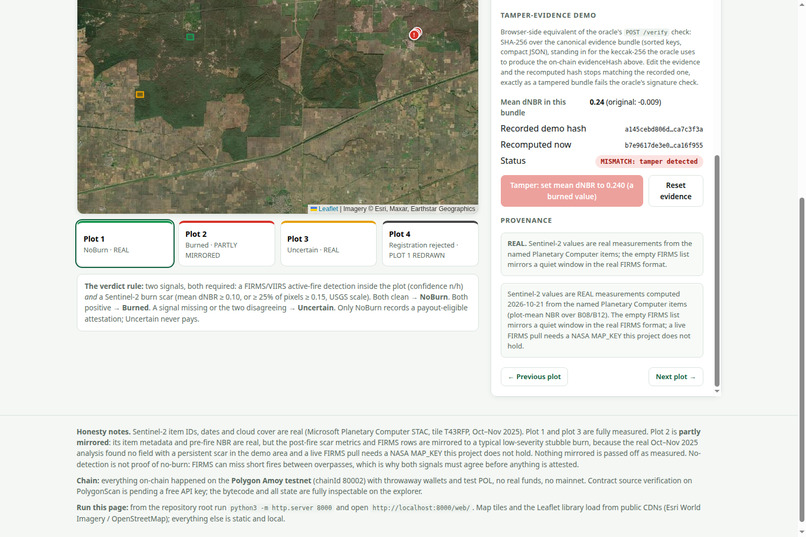Select the Plot 4 Registration rejected card
Image resolution: width=806 pixels, height=537 pixels.
(430, 244)
